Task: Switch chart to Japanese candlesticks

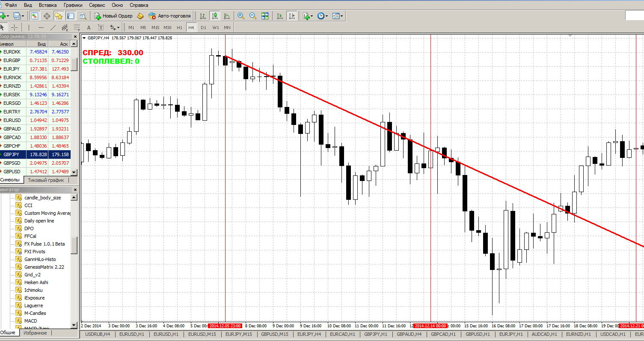Action: pyautogui.click(x=215, y=16)
